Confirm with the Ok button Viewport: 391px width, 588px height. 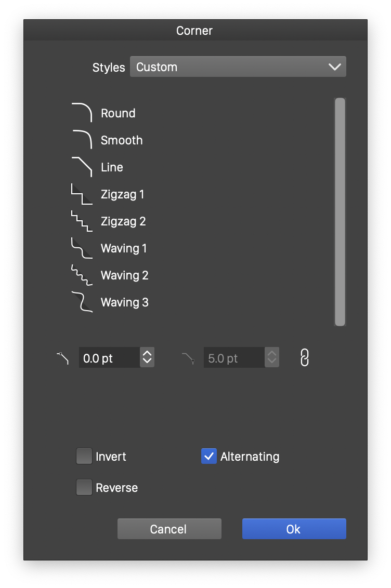294,529
